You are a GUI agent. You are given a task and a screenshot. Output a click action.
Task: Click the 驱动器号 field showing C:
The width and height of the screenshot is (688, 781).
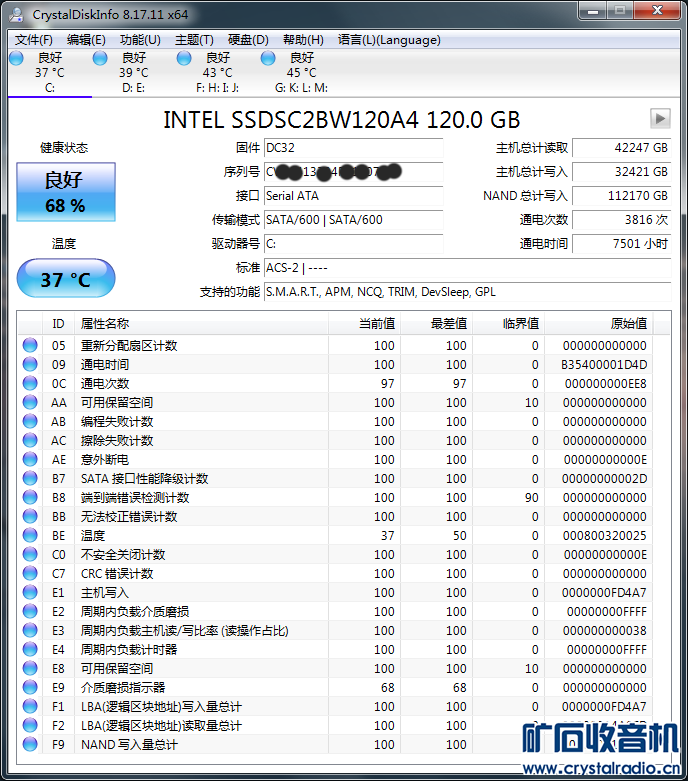tap(353, 244)
